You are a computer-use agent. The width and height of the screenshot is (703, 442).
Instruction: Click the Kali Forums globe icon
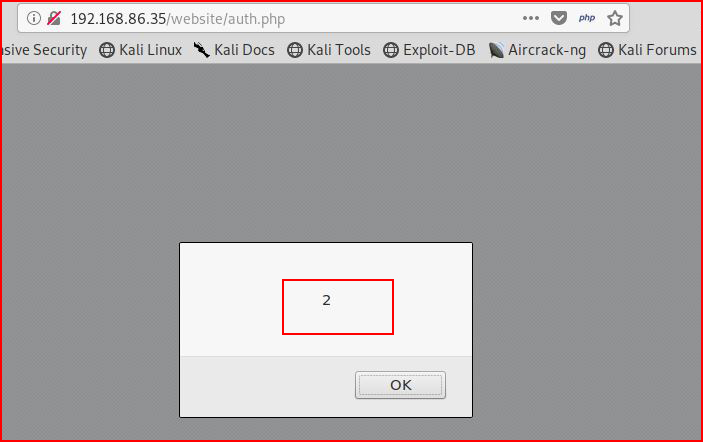tap(605, 50)
